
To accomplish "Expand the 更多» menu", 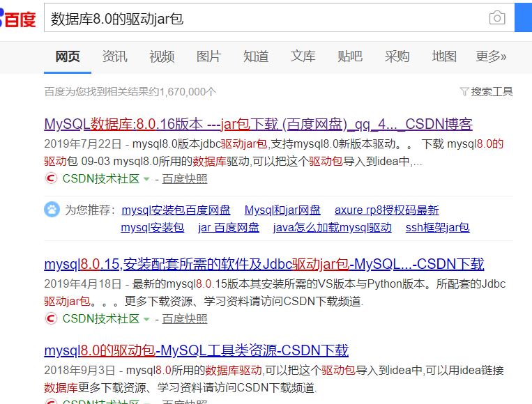I will coord(491,56).
